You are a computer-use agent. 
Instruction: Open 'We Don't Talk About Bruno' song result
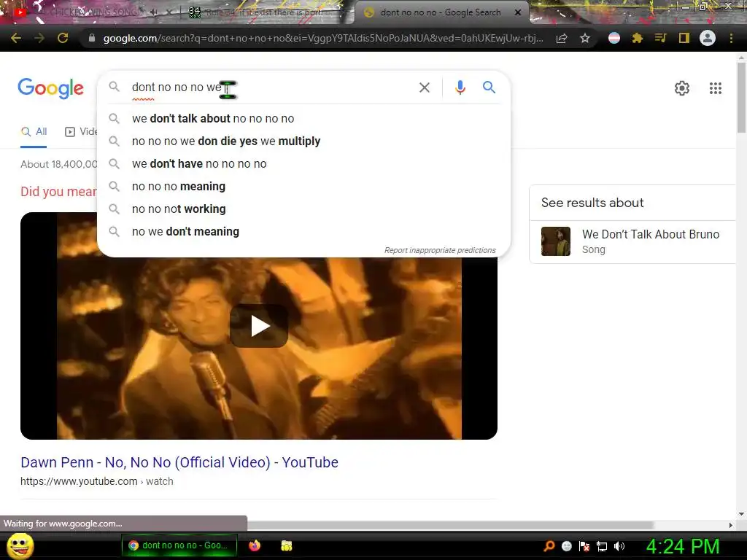(650, 234)
